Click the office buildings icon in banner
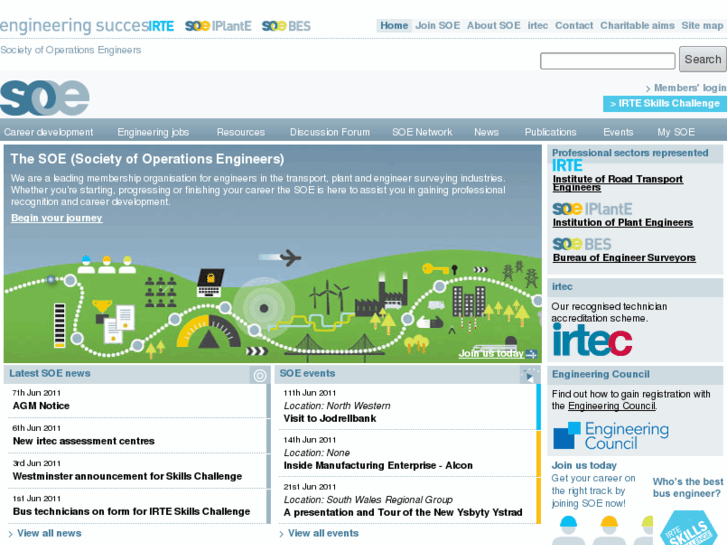This screenshot has width=727, height=545. (x=468, y=301)
